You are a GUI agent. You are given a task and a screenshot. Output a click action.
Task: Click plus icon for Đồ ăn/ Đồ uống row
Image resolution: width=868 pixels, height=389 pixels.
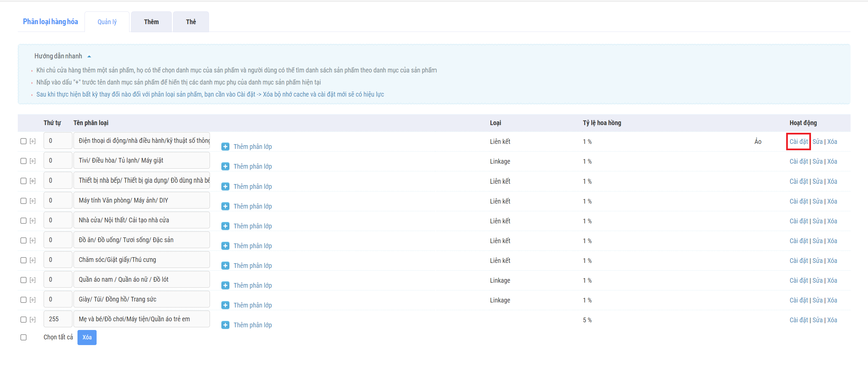pyautogui.click(x=225, y=246)
